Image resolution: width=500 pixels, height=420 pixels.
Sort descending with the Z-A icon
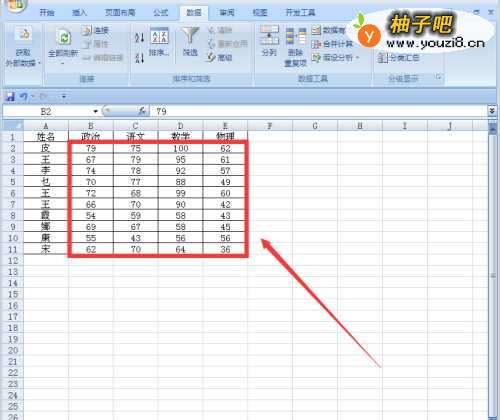(139, 58)
